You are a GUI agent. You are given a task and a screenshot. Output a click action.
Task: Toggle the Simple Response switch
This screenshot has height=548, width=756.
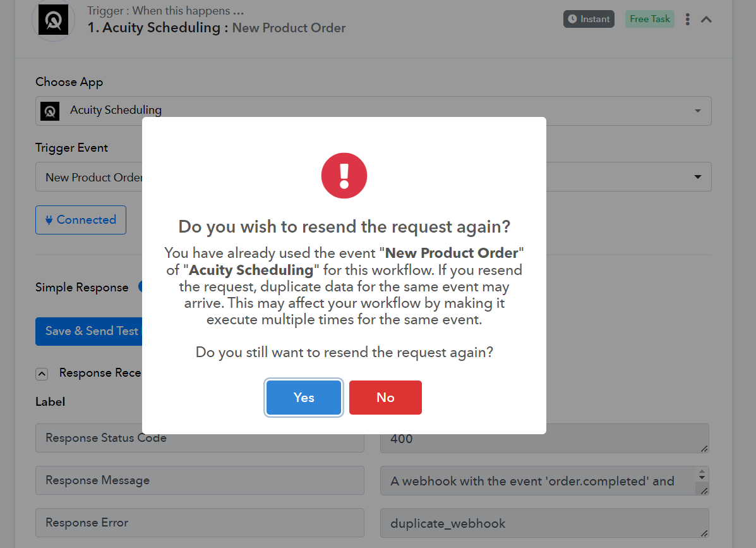pos(140,286)
